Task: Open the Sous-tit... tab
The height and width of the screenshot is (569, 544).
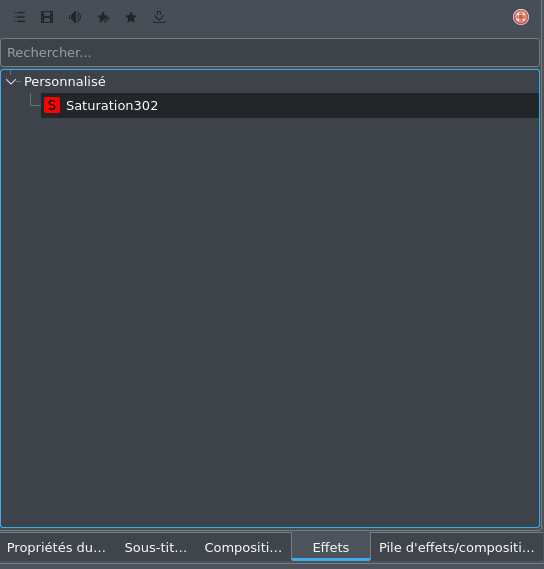Action: tap(156, 548)
